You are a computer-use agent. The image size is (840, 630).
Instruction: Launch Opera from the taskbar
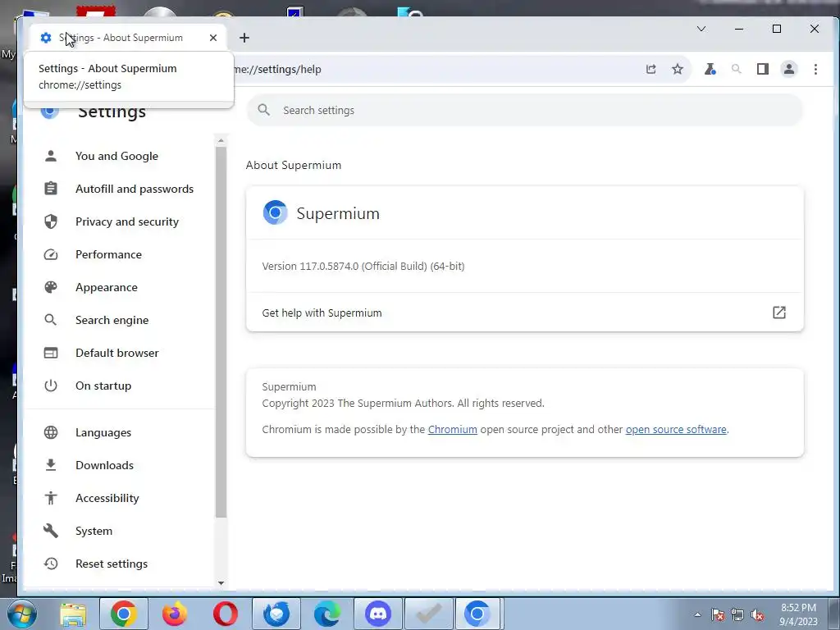pyautogui.click(x=226, y=614)
